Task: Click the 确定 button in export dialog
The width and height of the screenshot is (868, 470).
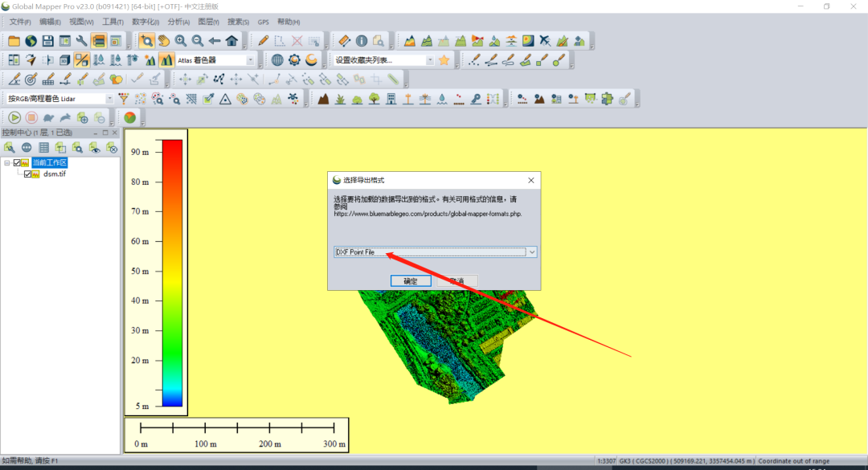Action: pos(411,281)
